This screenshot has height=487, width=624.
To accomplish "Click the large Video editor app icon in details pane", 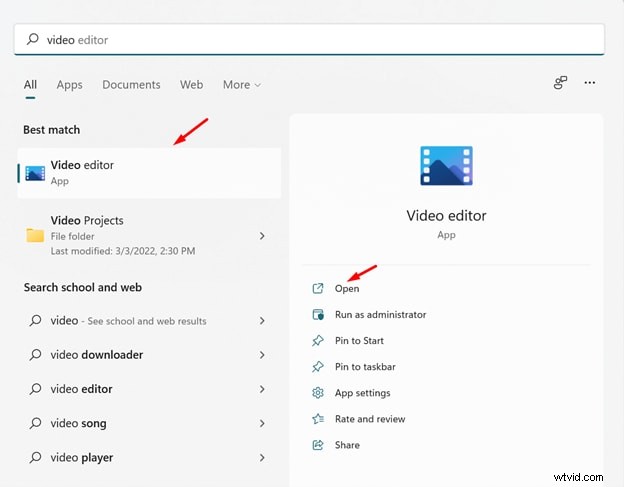I will pyautogui.click(x=447, y=166).
